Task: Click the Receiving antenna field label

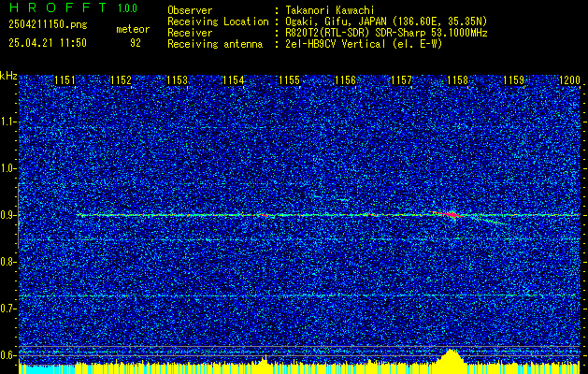Action: [x=215, y=44]
